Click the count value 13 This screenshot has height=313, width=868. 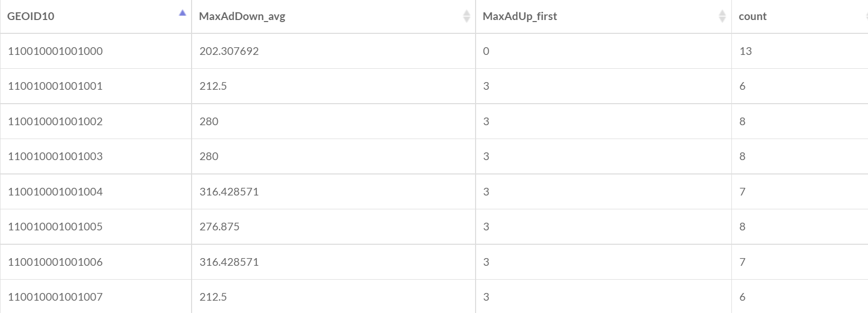[x=746, y=51]
